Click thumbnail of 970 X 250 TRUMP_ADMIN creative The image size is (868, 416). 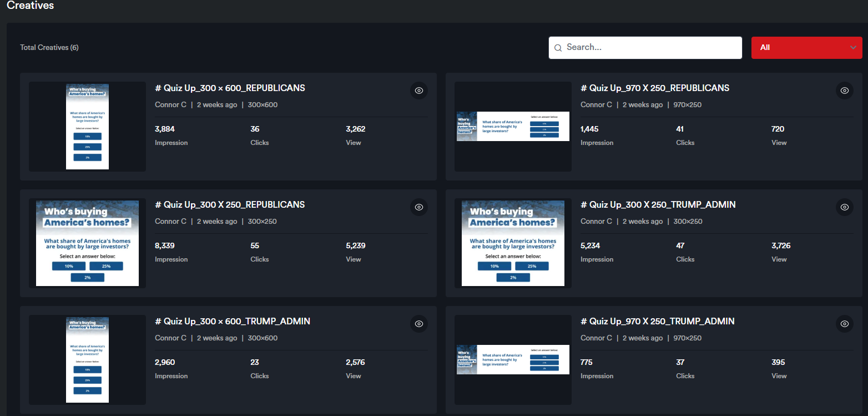tap(513, 360)
